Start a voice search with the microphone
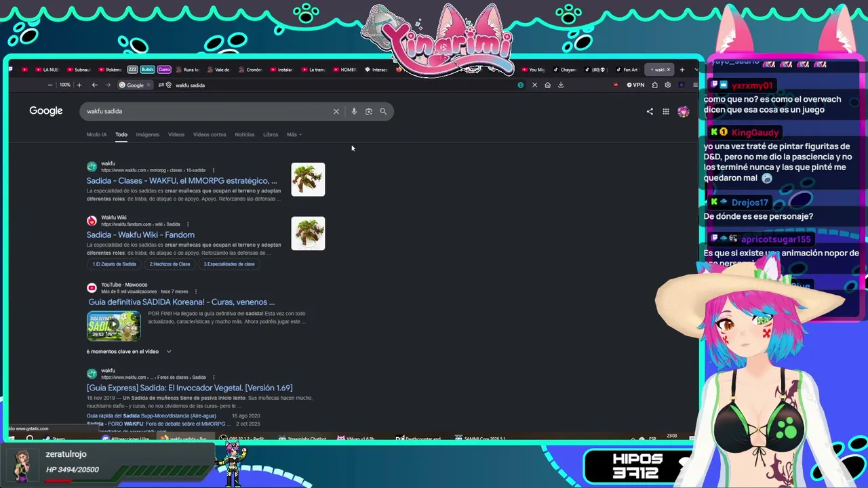868x488 pixels. click(x=354, y=111)
